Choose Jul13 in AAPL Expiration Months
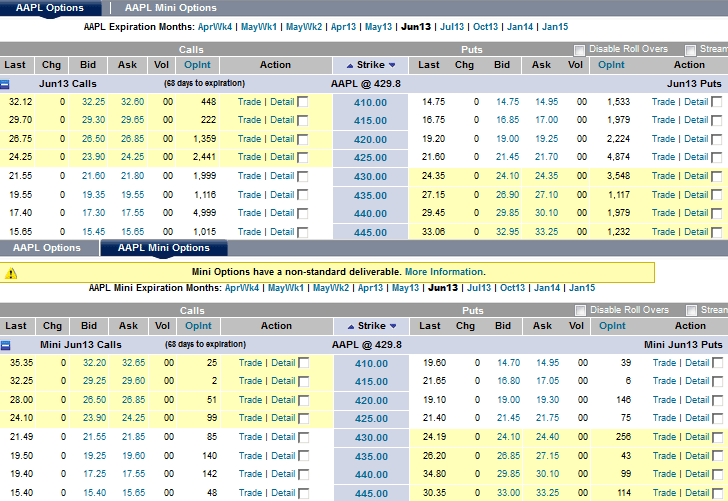 click(452, 27)
